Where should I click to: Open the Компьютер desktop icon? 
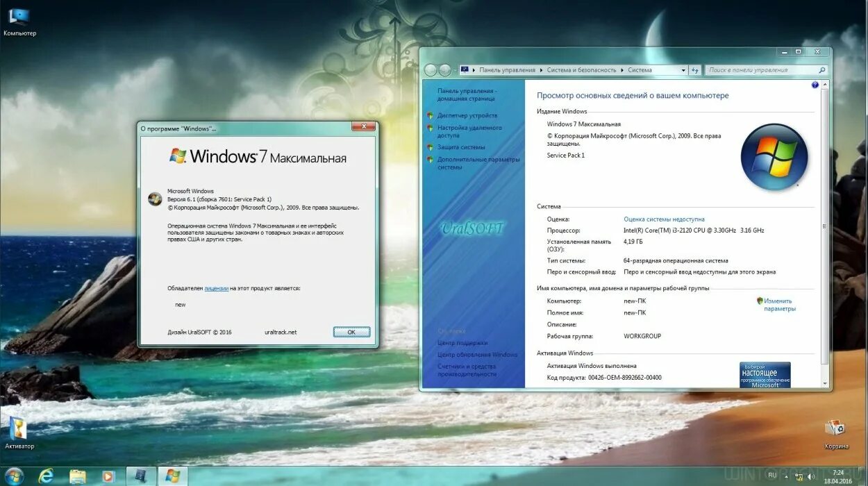point(19,22)
